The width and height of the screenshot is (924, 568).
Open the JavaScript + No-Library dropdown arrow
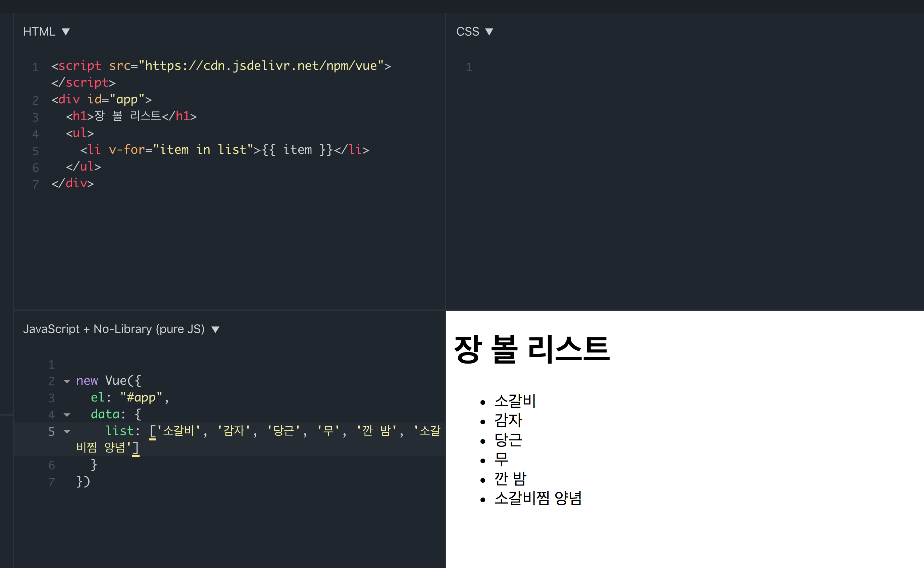pyautogui.click(x=215, y=330)
